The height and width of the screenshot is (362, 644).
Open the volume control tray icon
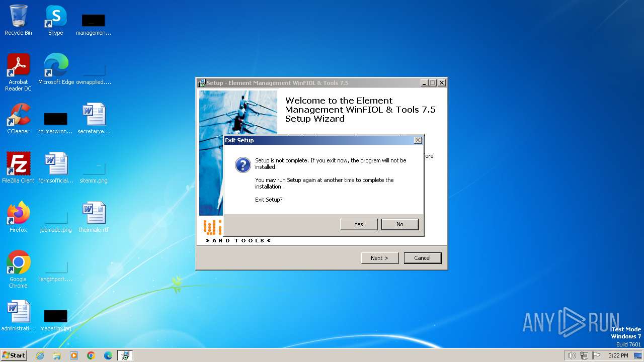[x=572, y=355]
